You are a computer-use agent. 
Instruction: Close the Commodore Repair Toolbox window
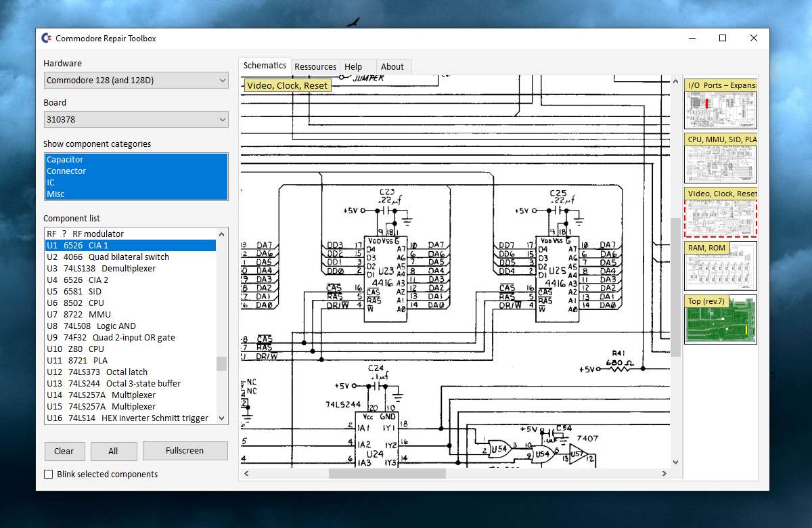[x=754, y=39]
